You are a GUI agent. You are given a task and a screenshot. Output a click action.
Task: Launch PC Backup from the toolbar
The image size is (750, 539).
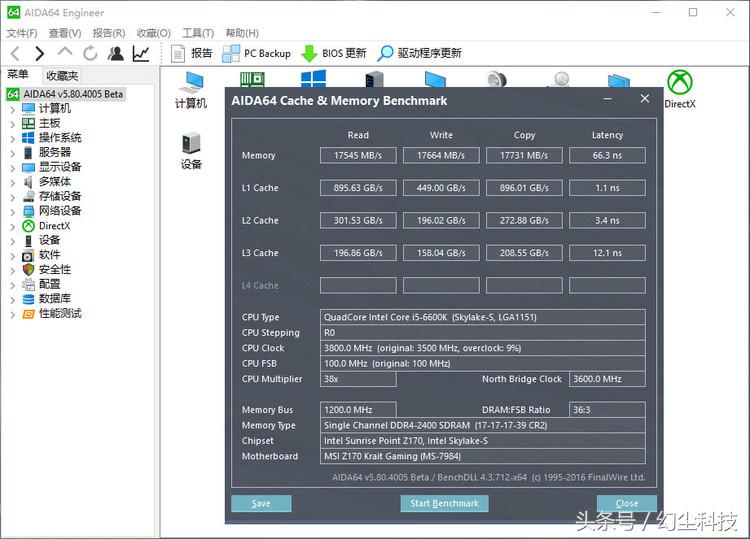[256, 53]
